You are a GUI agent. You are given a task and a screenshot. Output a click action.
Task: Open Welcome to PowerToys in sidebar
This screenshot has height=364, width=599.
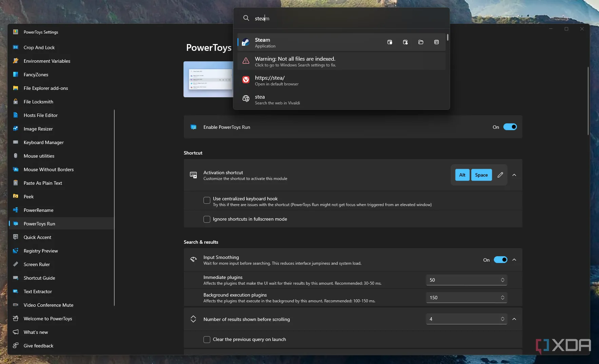(x=61, y=319)
